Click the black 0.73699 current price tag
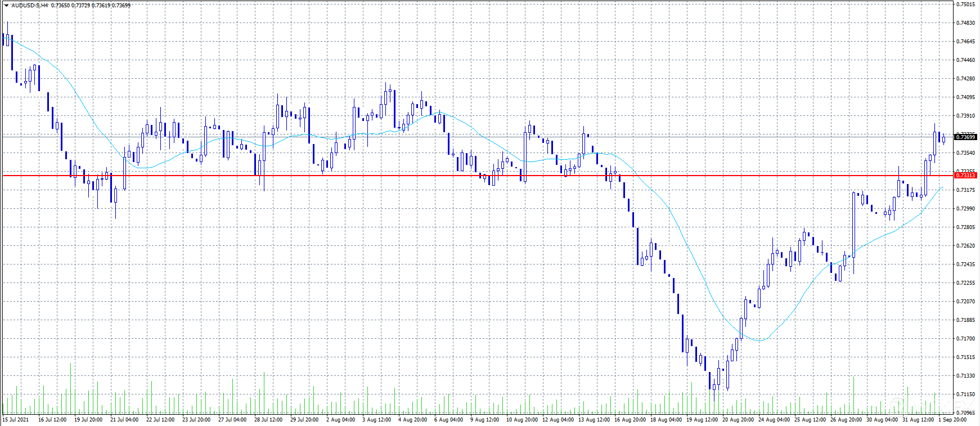 (966, 137)
